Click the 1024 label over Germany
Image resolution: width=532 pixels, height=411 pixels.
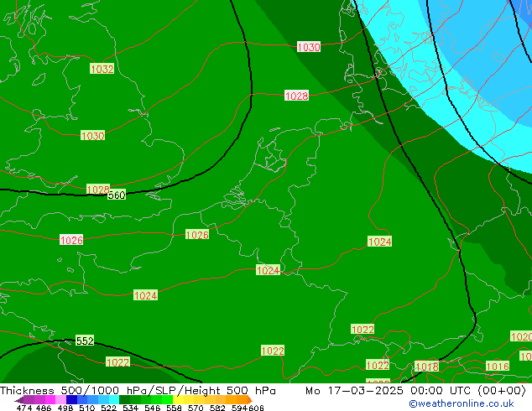(x=379, y=242)
